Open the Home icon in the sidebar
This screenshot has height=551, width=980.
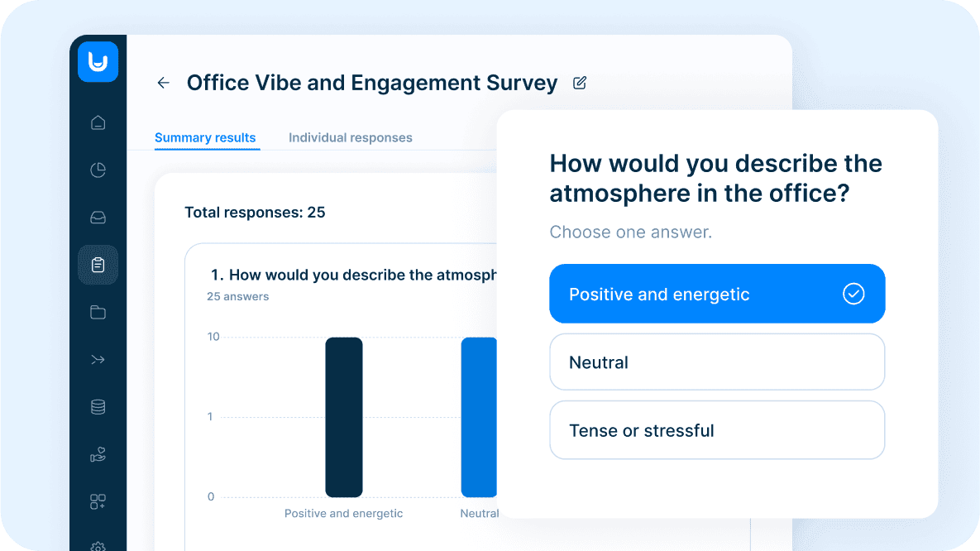(98, 122)
